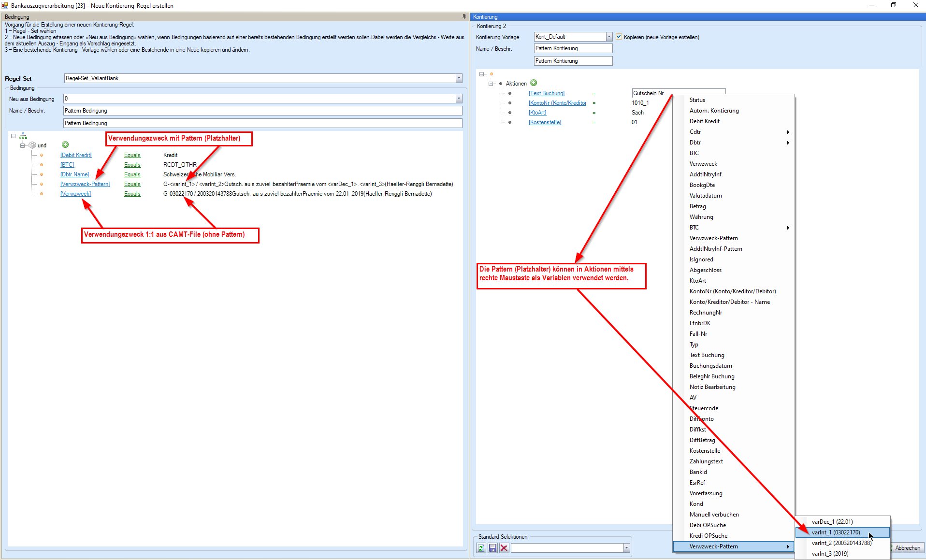This screenshot has width=926, height=560.
Task: Click the green add-condition plus icon beside 'und'
Action: 65,144
